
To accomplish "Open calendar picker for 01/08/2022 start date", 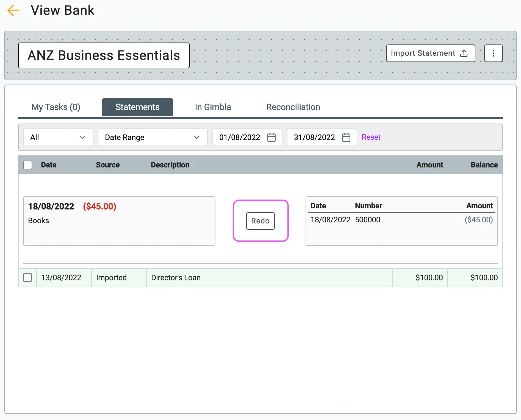I will coord(271,137).
